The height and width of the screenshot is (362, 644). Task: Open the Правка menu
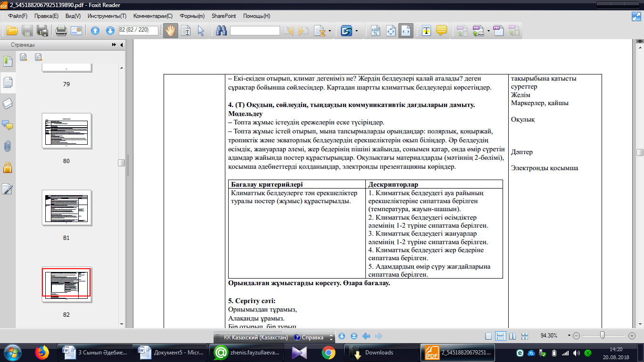(x=46, y=16)
